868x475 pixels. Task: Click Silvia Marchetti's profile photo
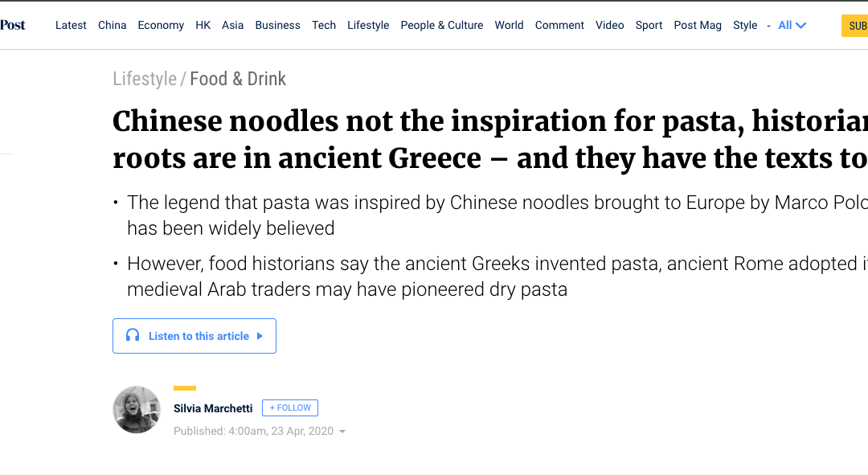(x=137, y=410)
